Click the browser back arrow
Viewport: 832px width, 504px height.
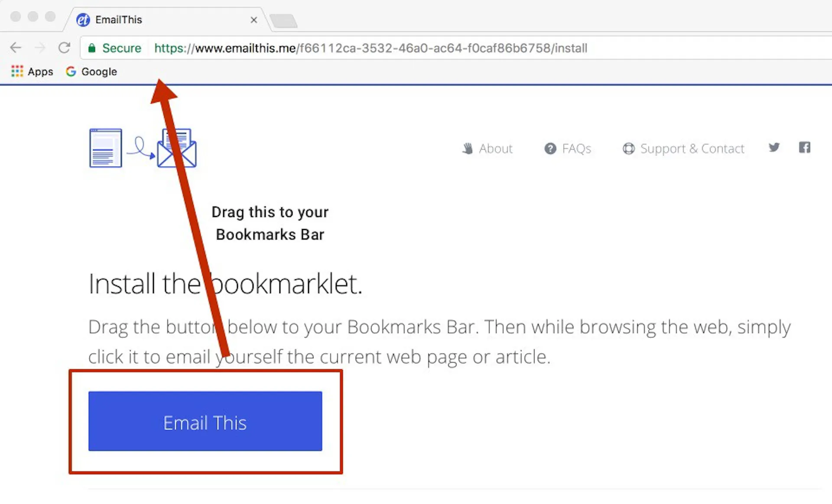16,48
